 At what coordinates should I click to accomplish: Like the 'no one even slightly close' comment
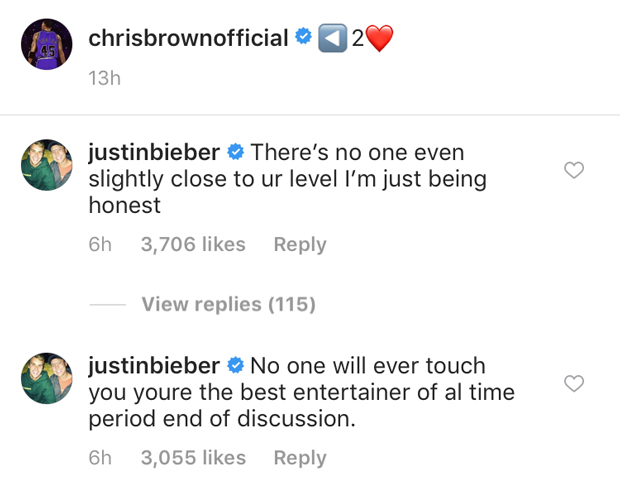click(574, 170)
